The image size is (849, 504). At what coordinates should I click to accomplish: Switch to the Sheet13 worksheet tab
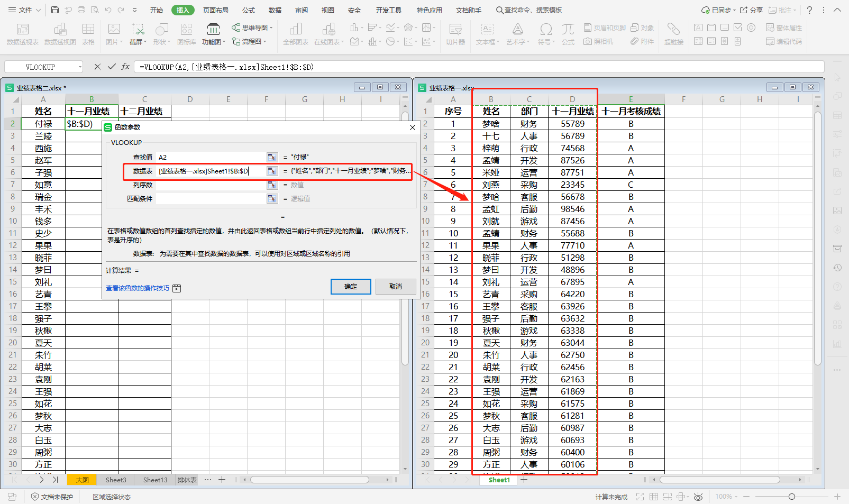154,480
